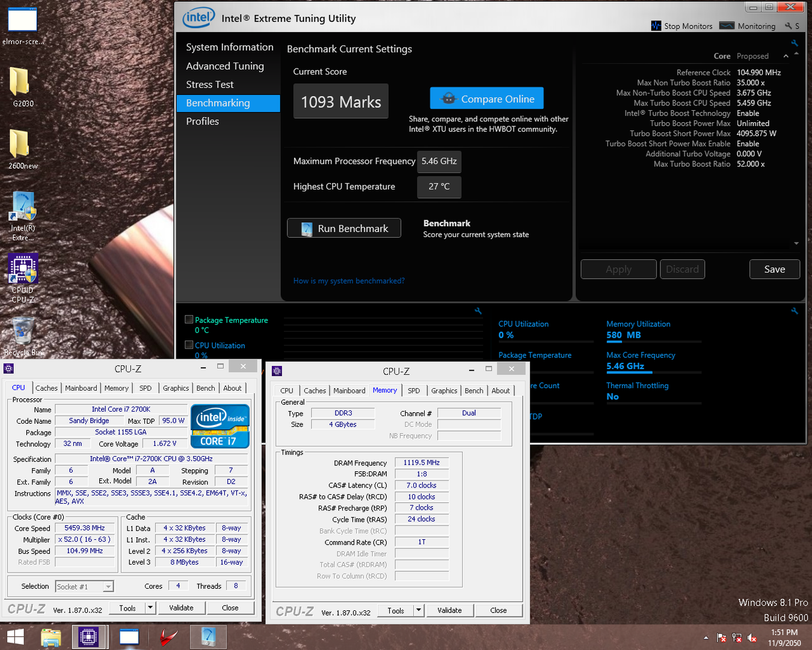Click the network tray icon
This screenshot has width=812, height=650.
pos(737,638)
